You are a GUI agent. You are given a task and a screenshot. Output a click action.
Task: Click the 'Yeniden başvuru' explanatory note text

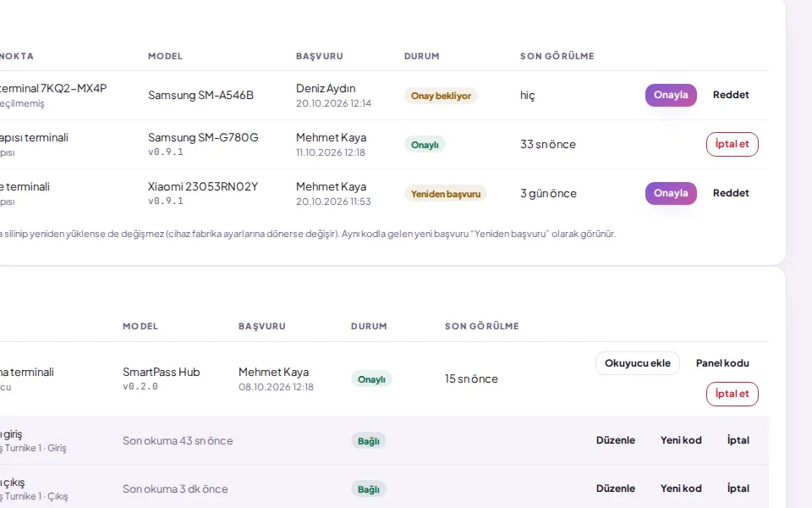(x=308, y=234)
